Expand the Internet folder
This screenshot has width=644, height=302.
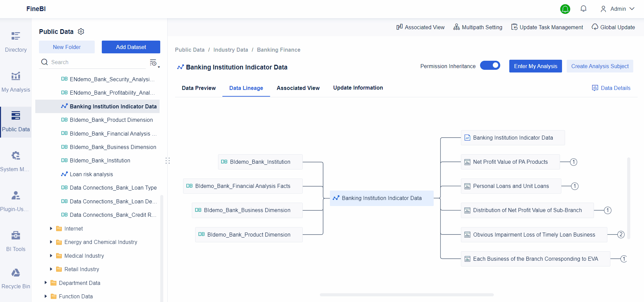[51, 229]
